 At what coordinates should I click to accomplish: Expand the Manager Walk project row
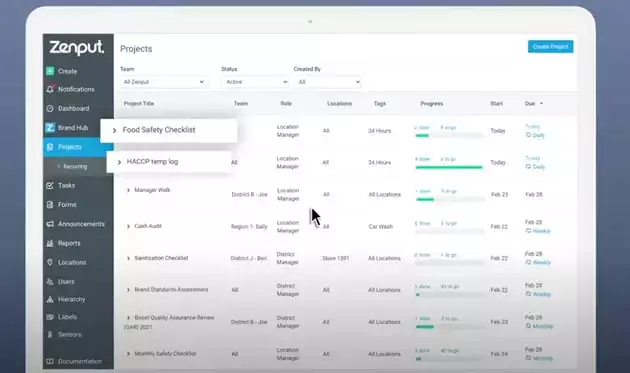coord(128,190)
